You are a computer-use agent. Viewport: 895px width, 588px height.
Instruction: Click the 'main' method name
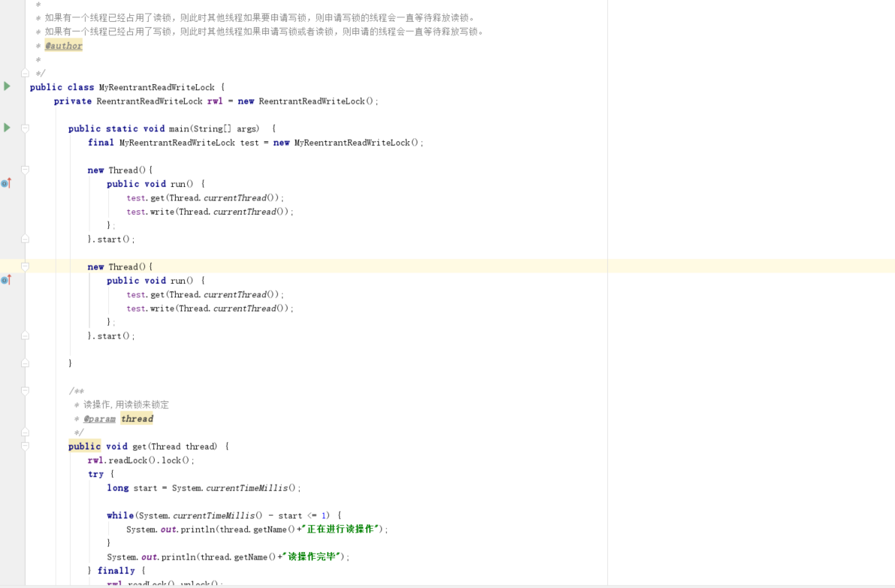[x=179, y=129]
